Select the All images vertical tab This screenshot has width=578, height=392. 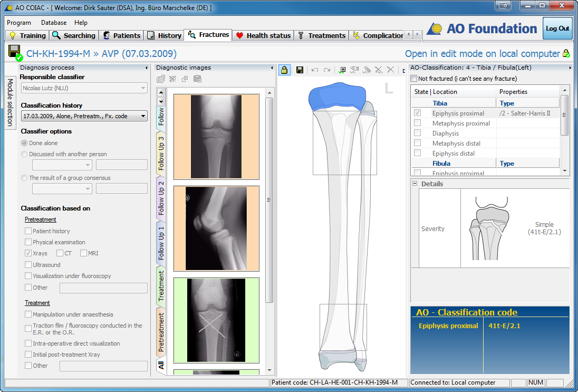[x=161, y=366]
